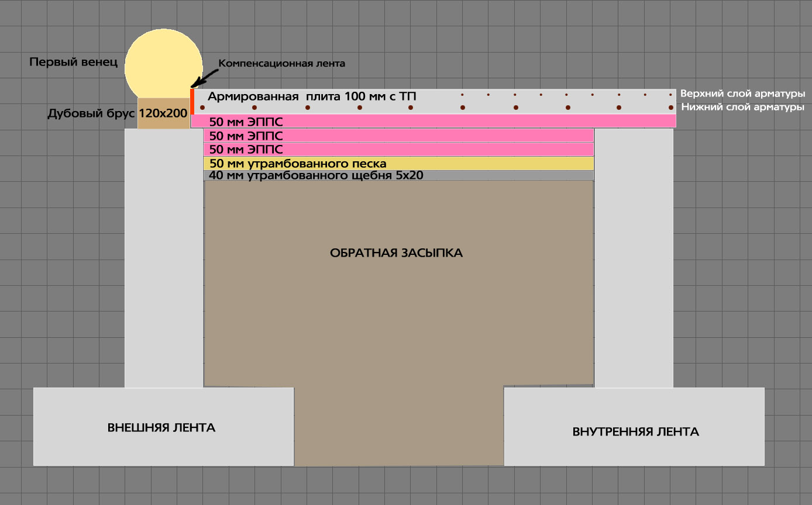Click the red compensation tape strip
The height and width of the screenshot is (505, 812).
[x=192, y=101]
